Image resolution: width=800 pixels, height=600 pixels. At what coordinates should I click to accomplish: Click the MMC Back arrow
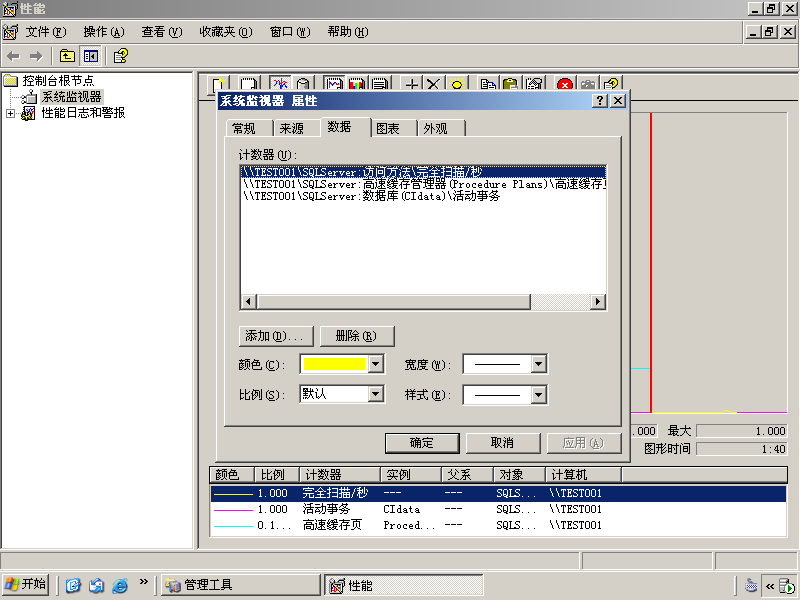point(14,56)
